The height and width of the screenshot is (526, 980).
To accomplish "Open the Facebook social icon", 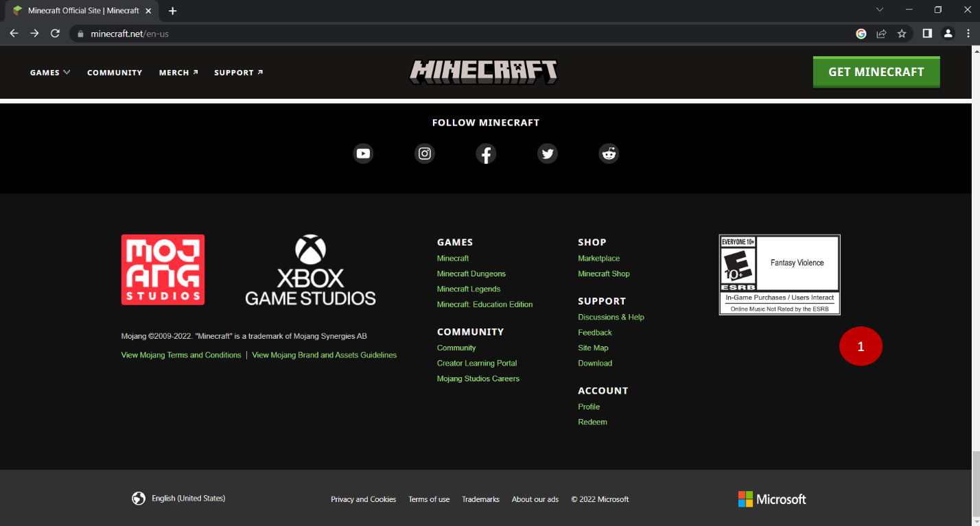I will 486,154.
